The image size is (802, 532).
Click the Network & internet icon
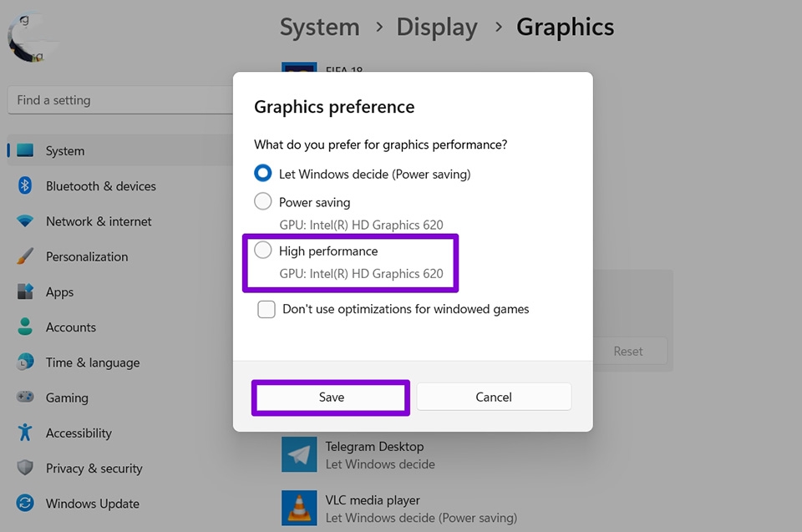[x=24, y=221]
